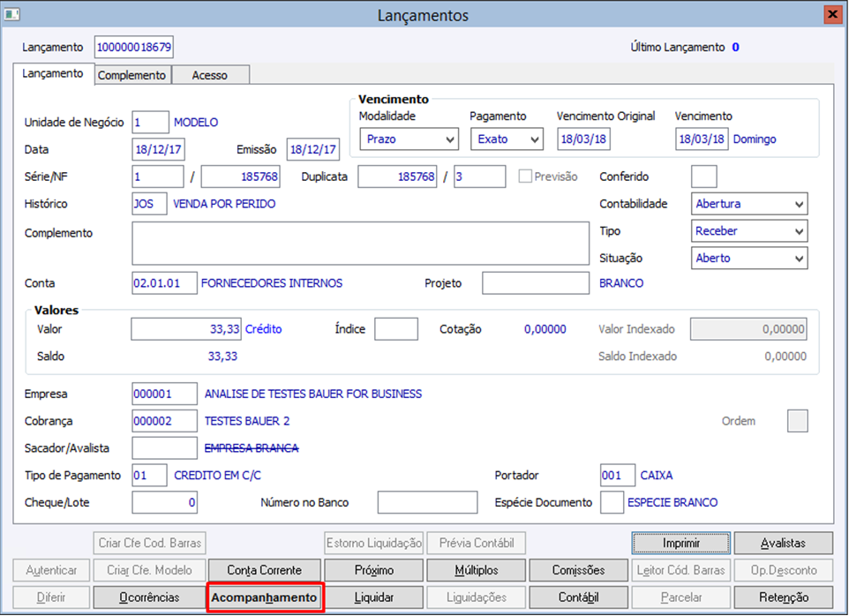Click the Valor Indexado field
Screen dimensions: 849x616
pyautogui.click(x=748, y=329)
